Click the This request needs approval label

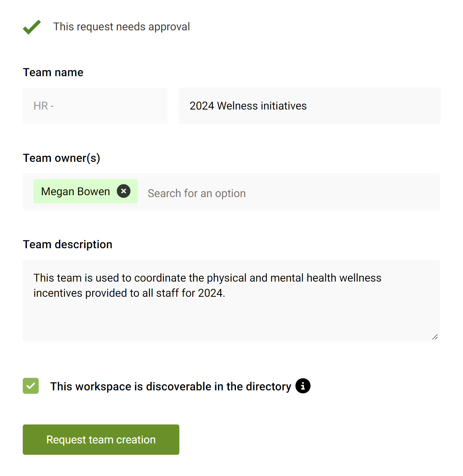point(122,27)
